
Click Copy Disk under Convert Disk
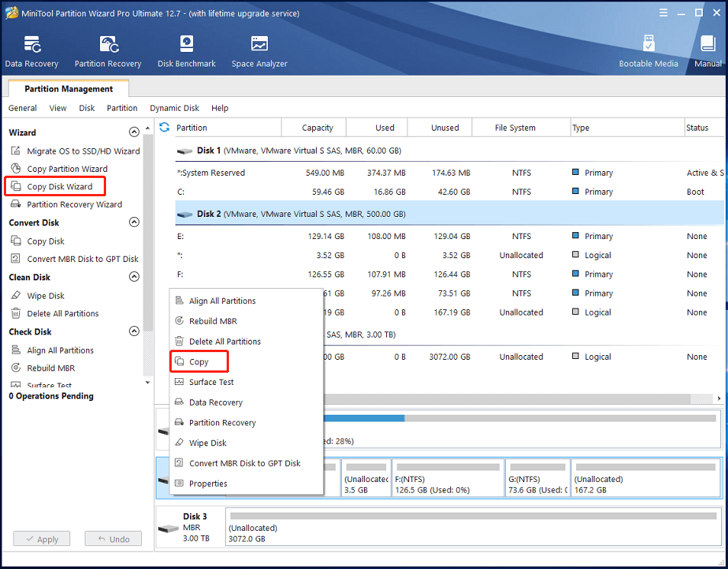point(37,241)
